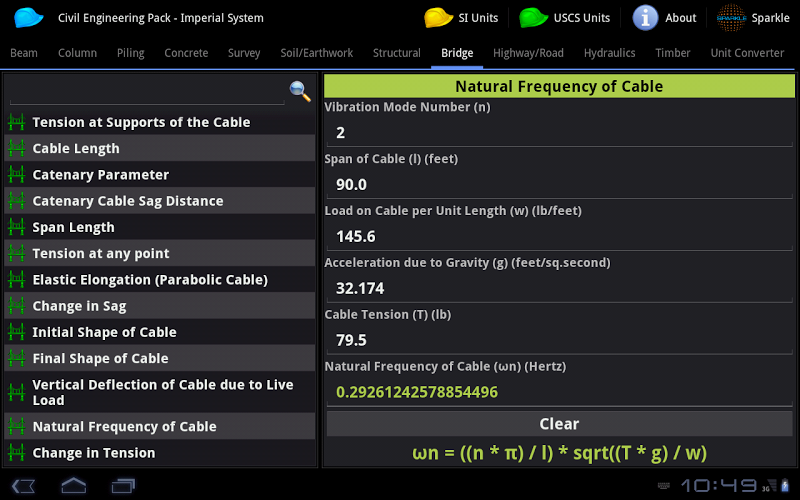Click the blue hard hat app icon
The width and height of the screenshot is (800, 500).
[29, 17]
